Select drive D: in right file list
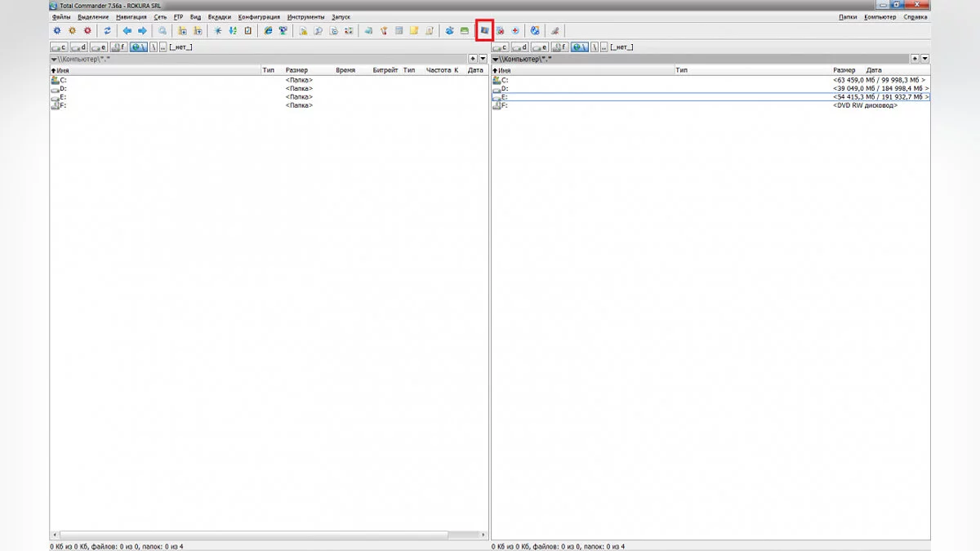The height and width of the screenshot is (551, 980). point(505,88)
